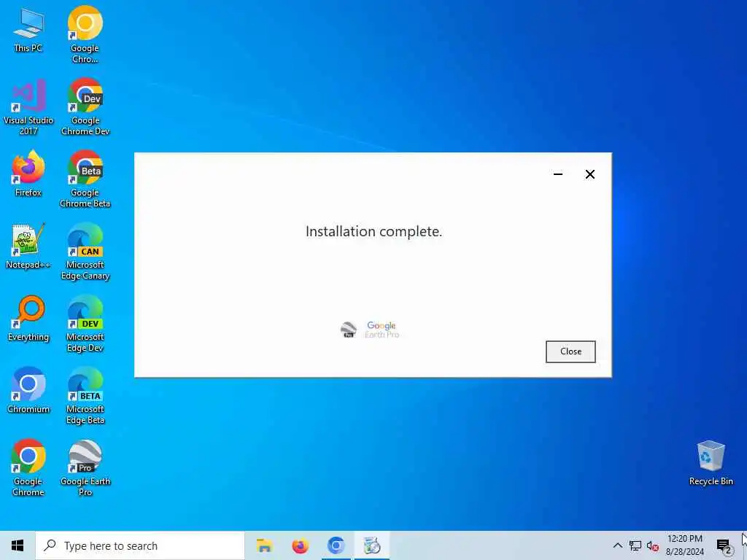This screenshot has width=747, height=560.
Task: Select Microsoft Edge Dev desktop shortcut
Action: (85, 324)
